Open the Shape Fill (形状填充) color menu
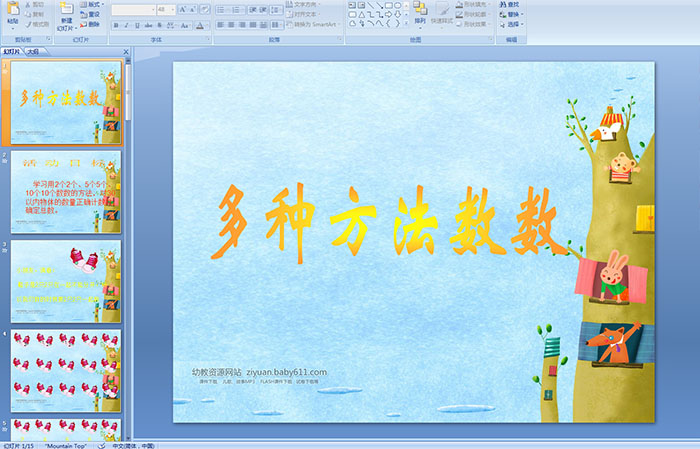The width and height of the screenshot is (700, 449). pos(473,4)
